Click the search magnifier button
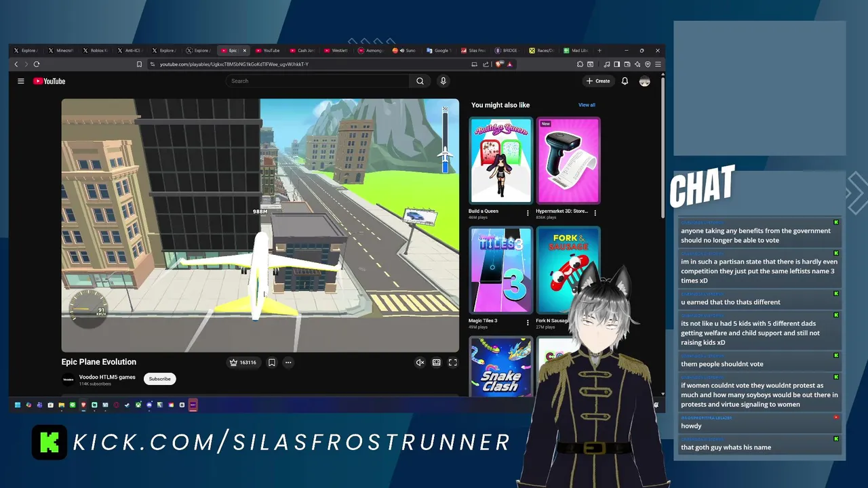Image resolution: width=868 pixels, height=488 pixels. 420,81
